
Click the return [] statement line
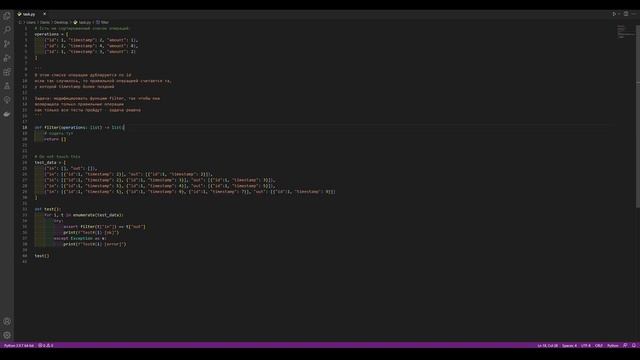tap(55, 139)
